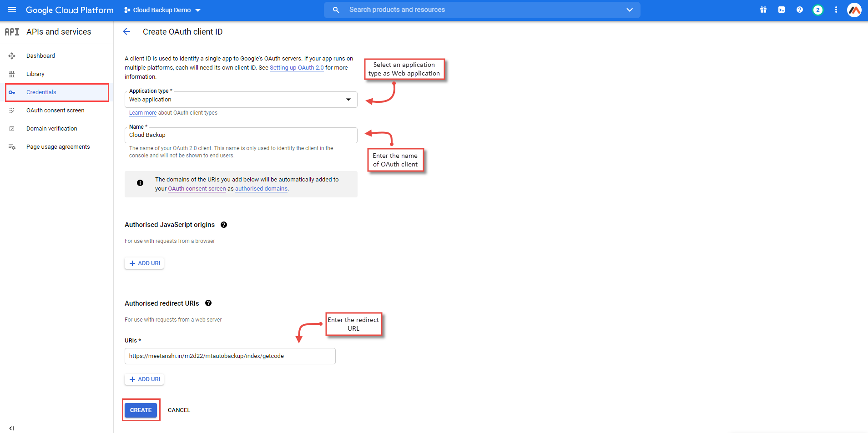This screenshot has height=433, width=868.
Task: Open the account avatar menu
Action: pos(854,10)
